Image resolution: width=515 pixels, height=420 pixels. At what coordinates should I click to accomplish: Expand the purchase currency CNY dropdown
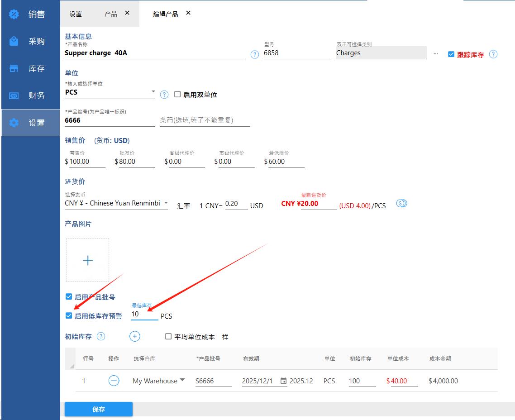pos(166,203)
